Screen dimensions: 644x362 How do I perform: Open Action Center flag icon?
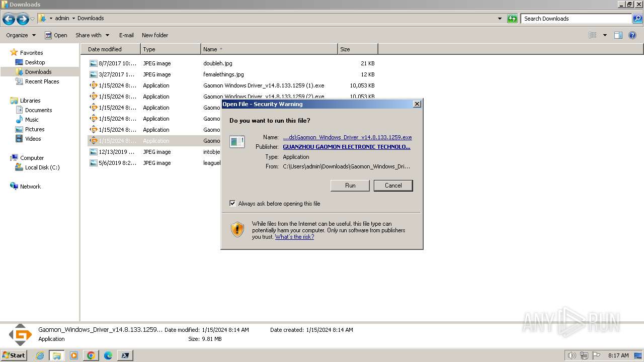click(596, 355)
